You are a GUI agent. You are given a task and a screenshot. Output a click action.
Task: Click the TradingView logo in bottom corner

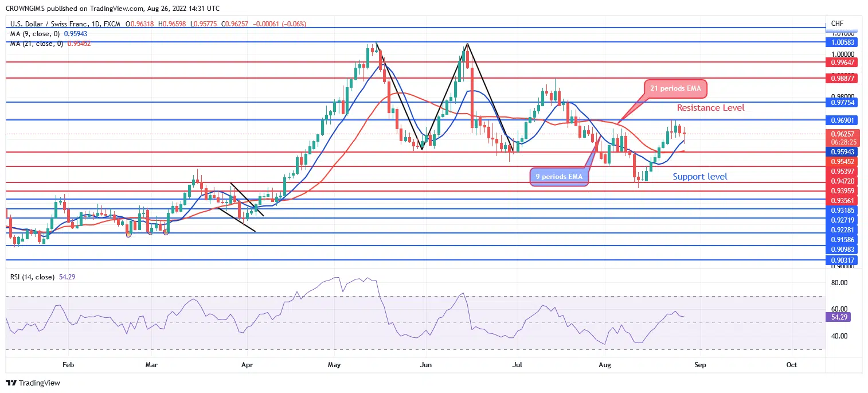tap(33, 383)
